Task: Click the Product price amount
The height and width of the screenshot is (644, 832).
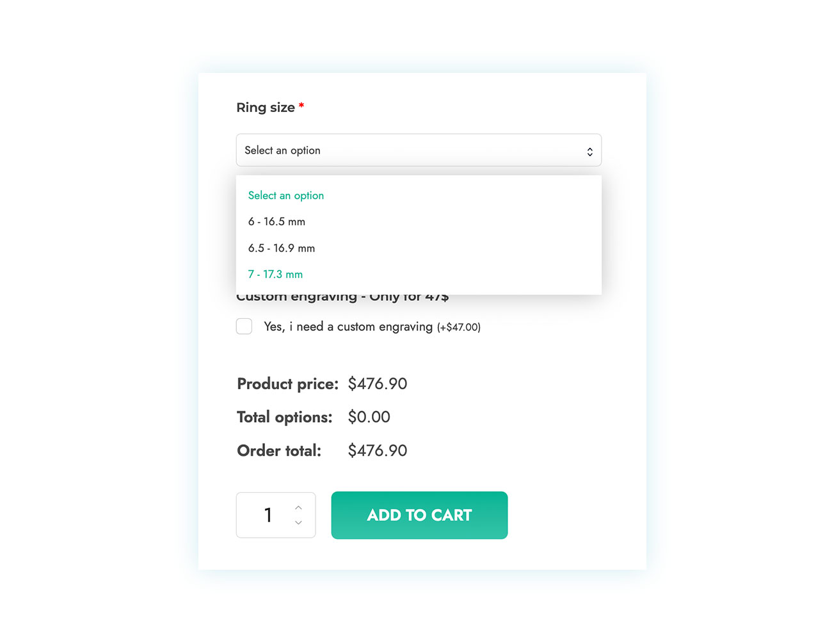Action: (378, 383)
